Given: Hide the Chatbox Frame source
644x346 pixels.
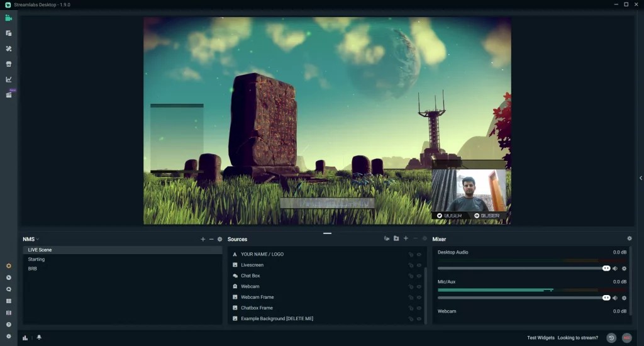Looking at the screenshot, I should click(x=419, y=308).
